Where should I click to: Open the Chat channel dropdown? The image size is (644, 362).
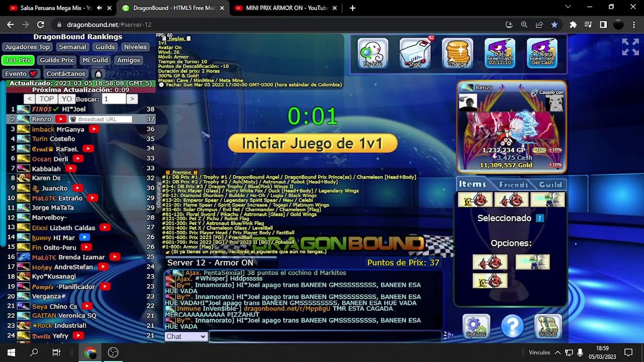point(186,336)
